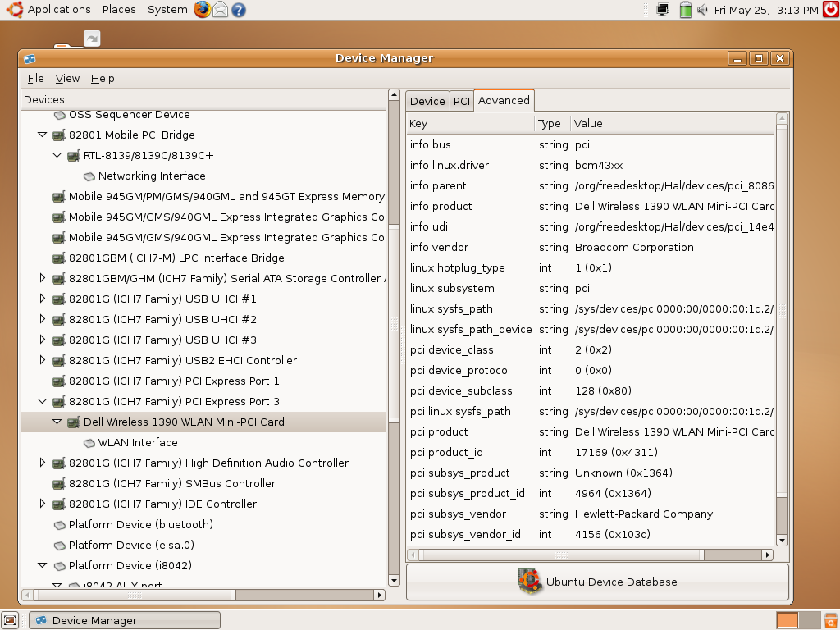Select the Advanced tab
This screenshot has width=840, height=630.
(x=504, y=100)
